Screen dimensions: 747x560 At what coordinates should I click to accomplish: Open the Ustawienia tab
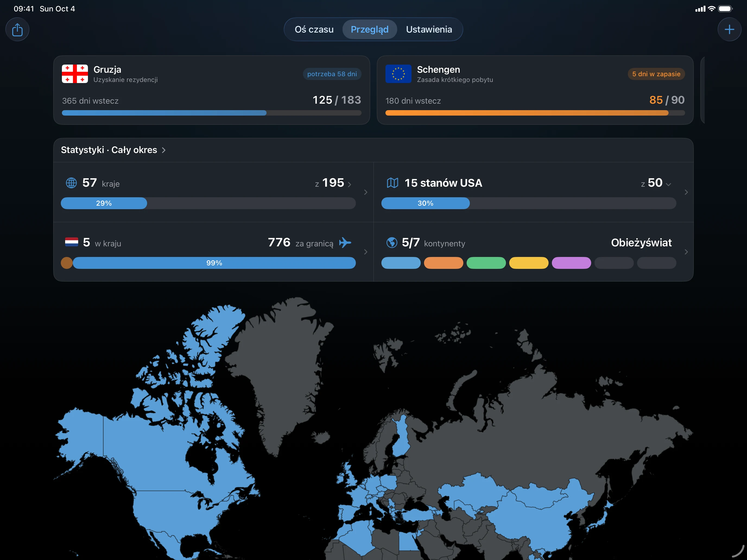pyautogui.click(x=429, y=29)
